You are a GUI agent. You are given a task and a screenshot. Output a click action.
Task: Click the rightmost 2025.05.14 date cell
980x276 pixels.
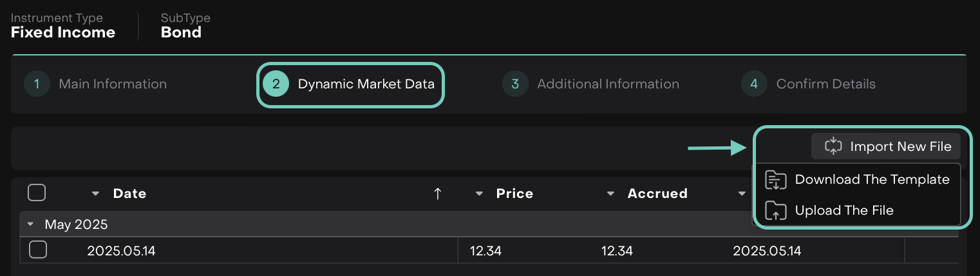767,250
